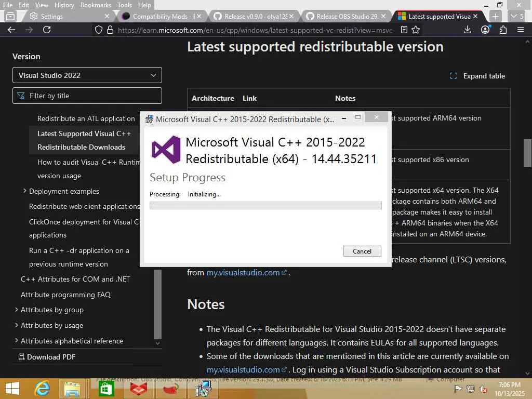Click the Setup Progress bar
532x399 pixels.
tap(265, 205)
